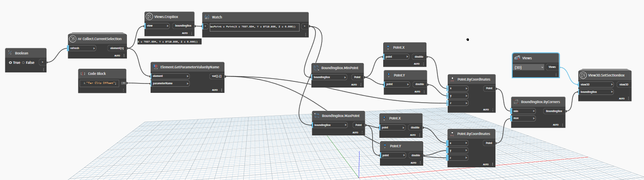Click the Watch node's input port arrow
Image resolution: width=644 pixels, height=180 pixels.
pos(206,26)
